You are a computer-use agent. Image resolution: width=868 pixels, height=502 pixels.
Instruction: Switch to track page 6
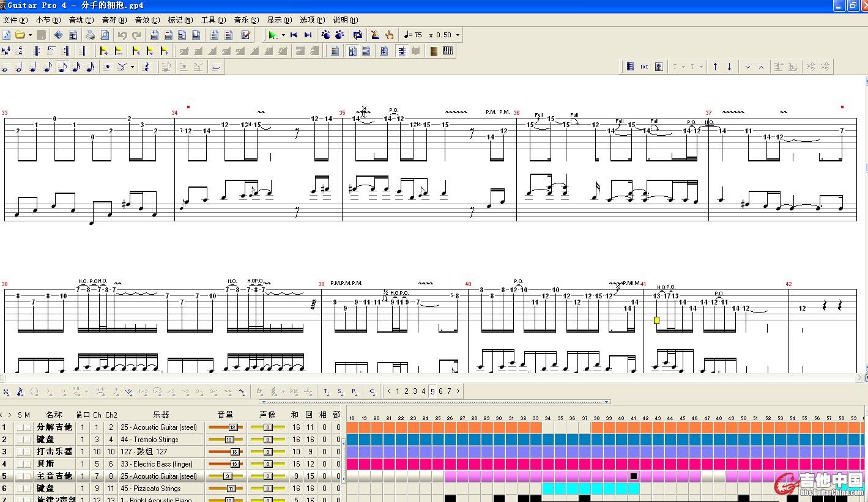440,391
